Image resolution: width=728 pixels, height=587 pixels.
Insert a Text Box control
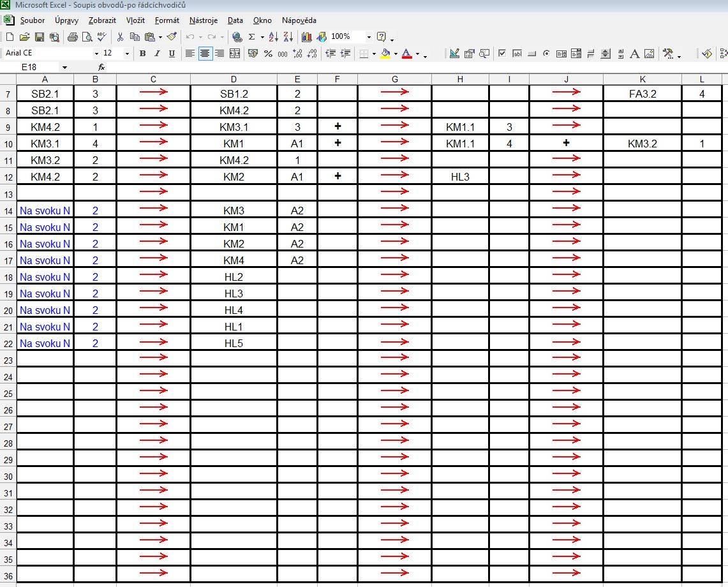[x=517, y=54]
